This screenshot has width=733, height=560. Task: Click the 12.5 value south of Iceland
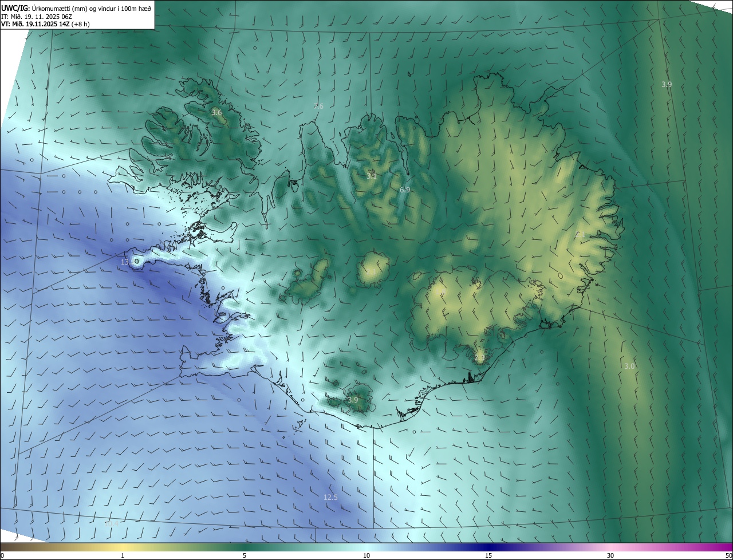(x=330, y=498)
